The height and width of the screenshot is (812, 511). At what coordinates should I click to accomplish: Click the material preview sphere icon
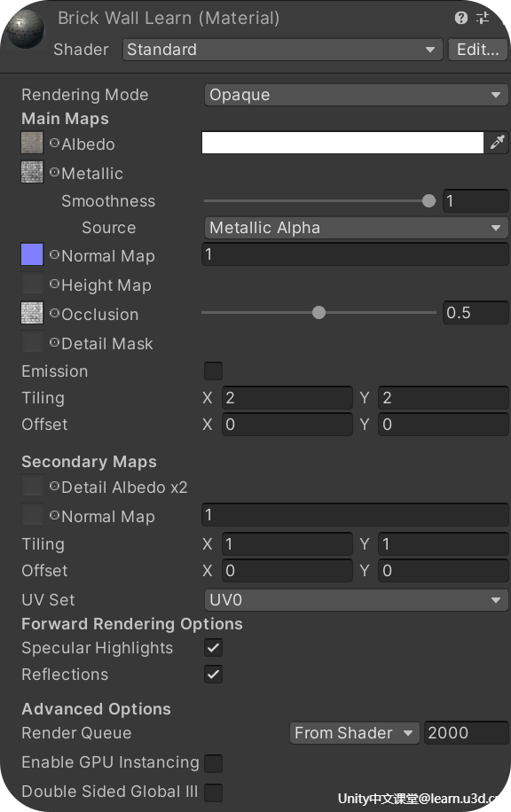[24, 29]
